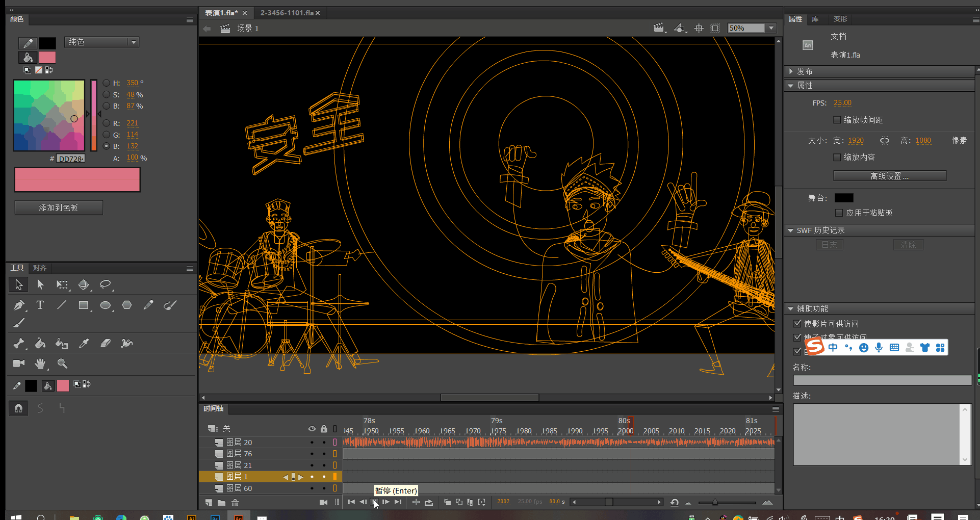Pick the Hand tool for panning
Screen dimensions: 980x520
40,363
